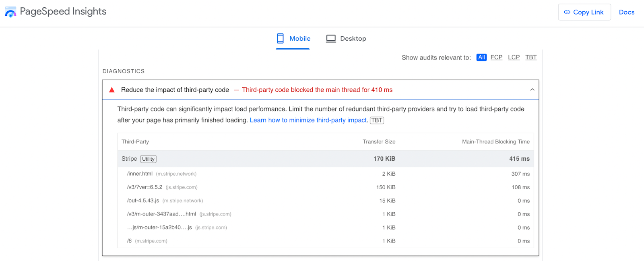Viewport: 644px width, 261px height.
Task: Click the /out-4.5.43.js resource entry
Action: coord(165,201)
